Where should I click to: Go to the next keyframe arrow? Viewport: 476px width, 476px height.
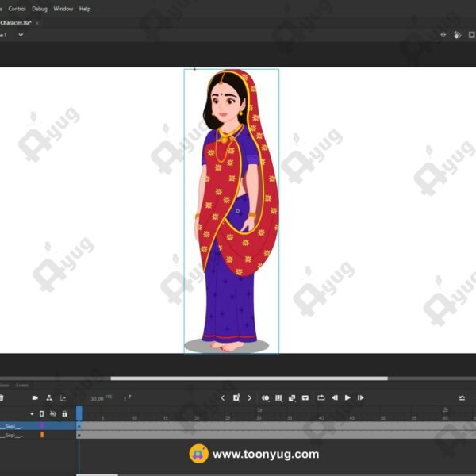pyautogui.click(x=250, y=398)
